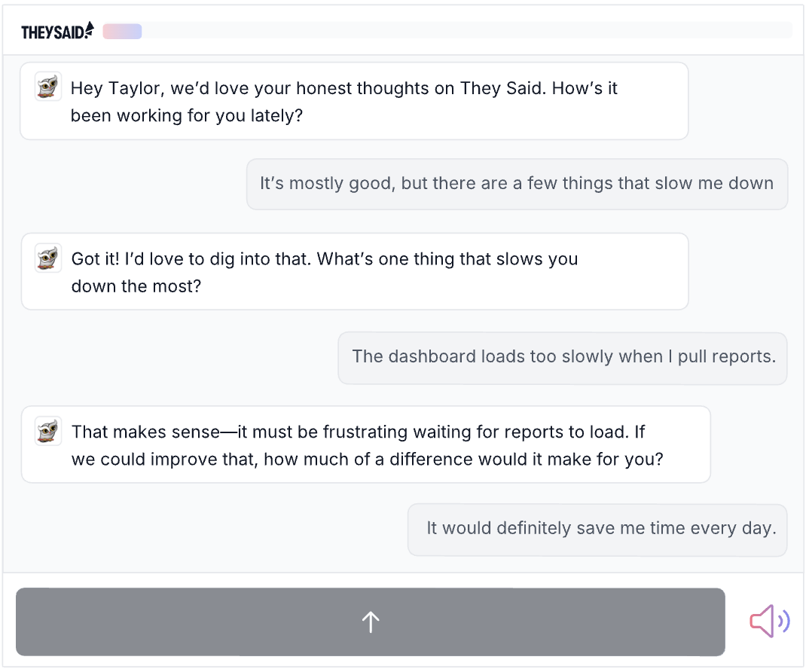809x672 pixels.
Task: Click the TheySaid wordmark logo
Action: [52, 32]
